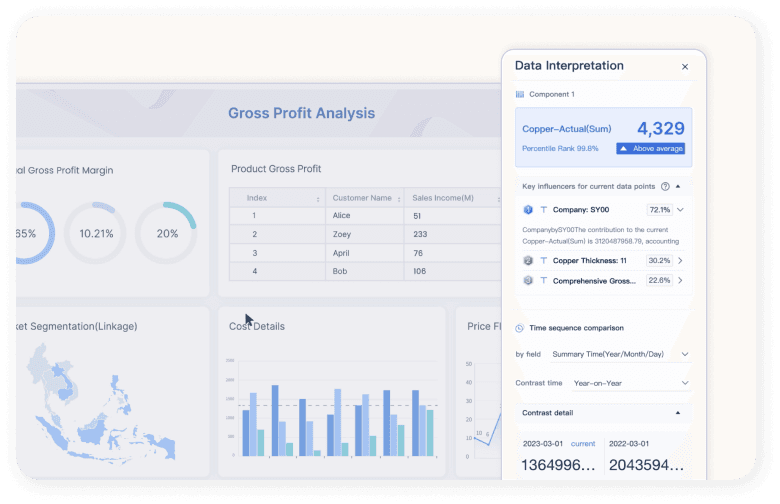
Task: Click sort icon in Customer Name column header
Action: tap(398, 199)
